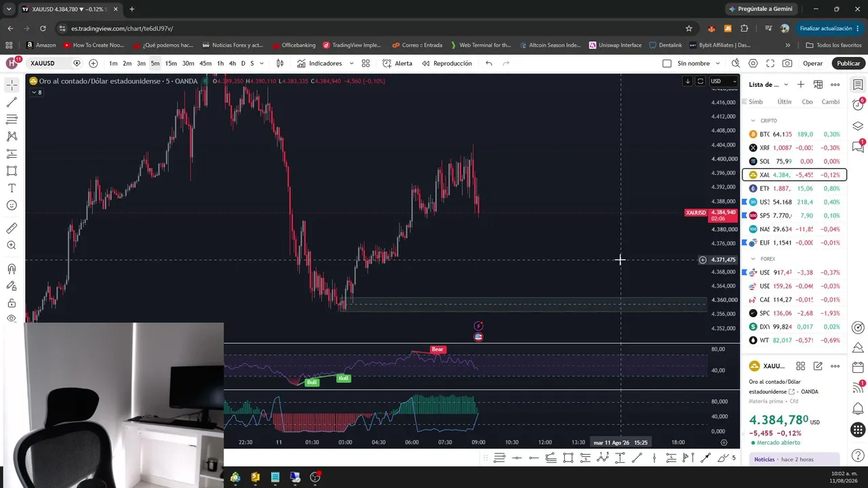
Task: Toggle magnet mode for drawings
Action: (x=12, y=269)
